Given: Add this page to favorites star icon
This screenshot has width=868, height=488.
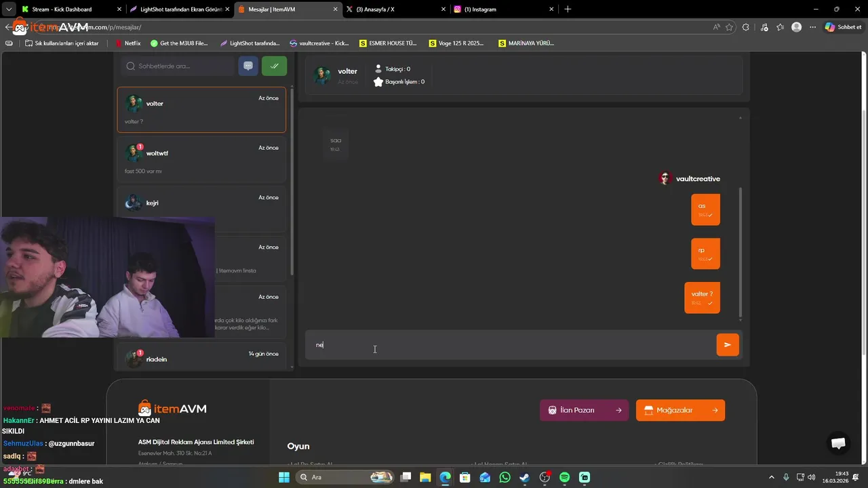Looking at the screenshot, I should [729, 27].
